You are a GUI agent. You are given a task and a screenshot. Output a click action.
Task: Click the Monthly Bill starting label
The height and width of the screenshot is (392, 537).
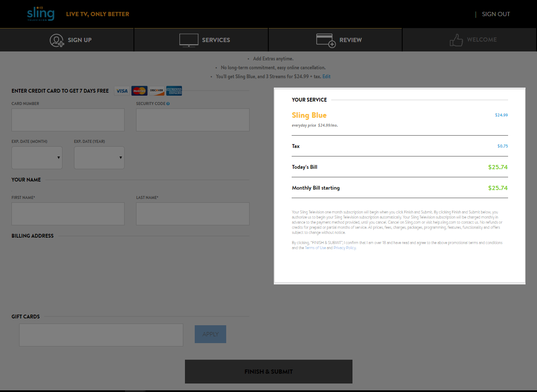click(316, 188)
